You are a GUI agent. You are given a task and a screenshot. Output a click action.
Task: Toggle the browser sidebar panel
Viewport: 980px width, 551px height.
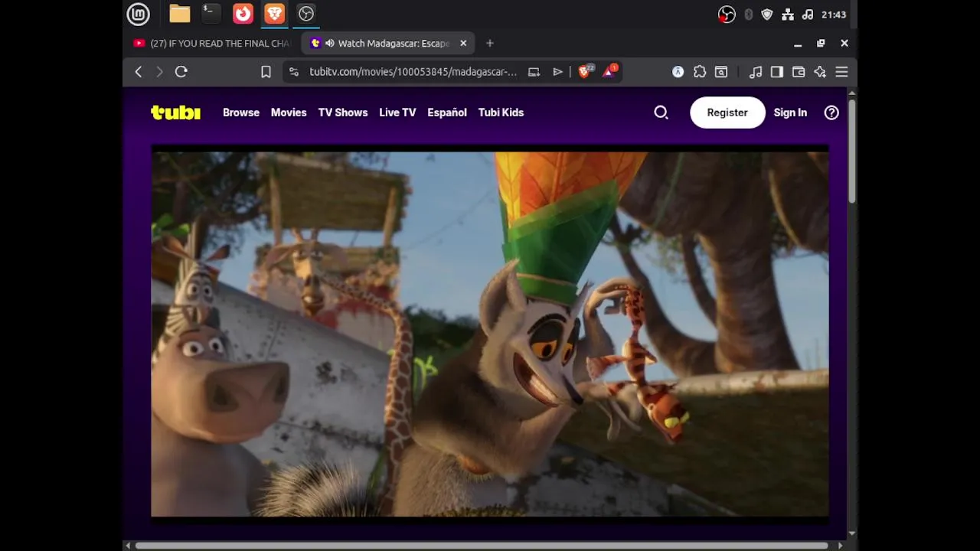point(777,72)
